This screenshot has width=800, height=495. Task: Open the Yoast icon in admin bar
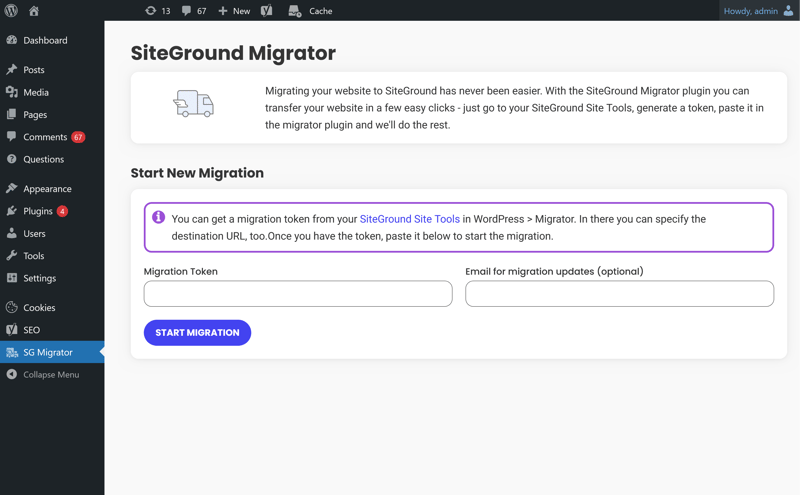266,11
